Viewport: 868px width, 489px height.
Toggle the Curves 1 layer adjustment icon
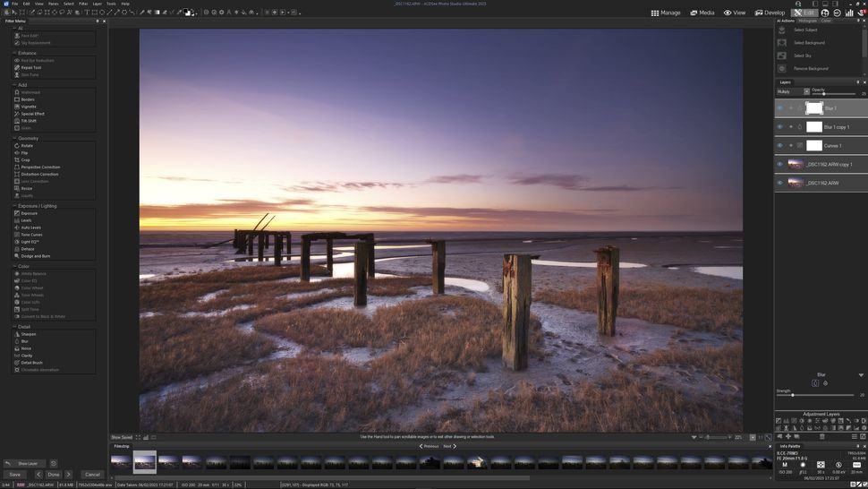[x=800, y=146]
